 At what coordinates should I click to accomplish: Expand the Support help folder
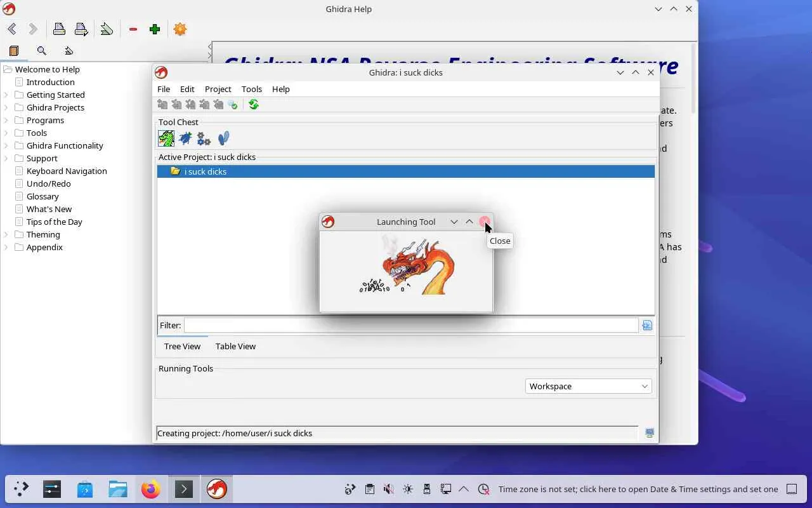[x=6, y=158]
